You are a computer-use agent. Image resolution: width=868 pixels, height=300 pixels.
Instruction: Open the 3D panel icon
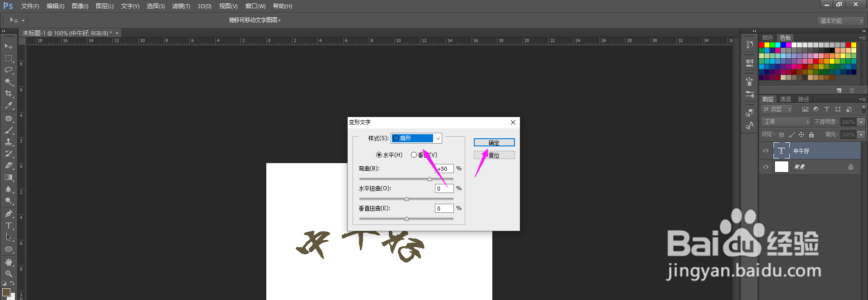(x=750, y=62)
